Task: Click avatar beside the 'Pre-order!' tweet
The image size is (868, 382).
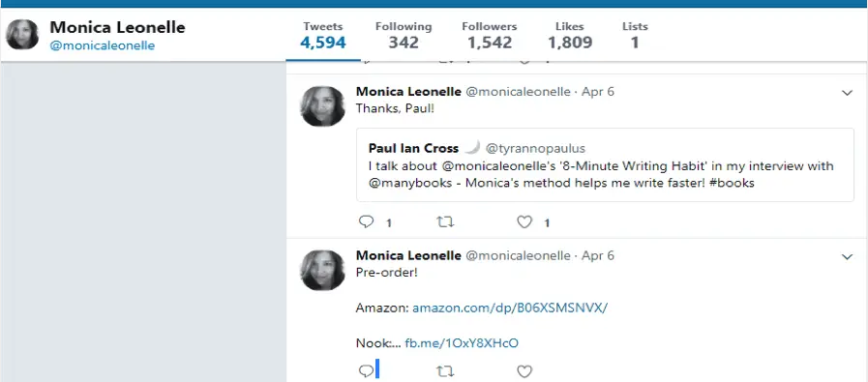Action: [x=323, y=270]
